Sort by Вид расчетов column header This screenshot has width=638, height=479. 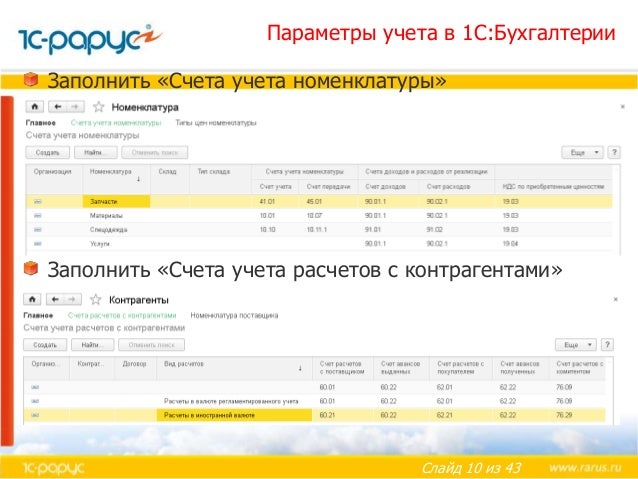[234, 368]
